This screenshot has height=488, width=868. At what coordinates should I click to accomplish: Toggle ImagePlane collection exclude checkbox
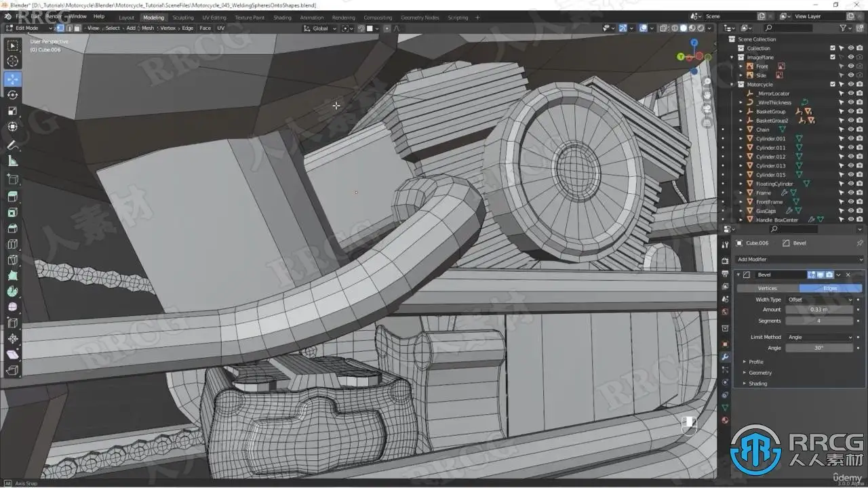[x=833, y=57]
